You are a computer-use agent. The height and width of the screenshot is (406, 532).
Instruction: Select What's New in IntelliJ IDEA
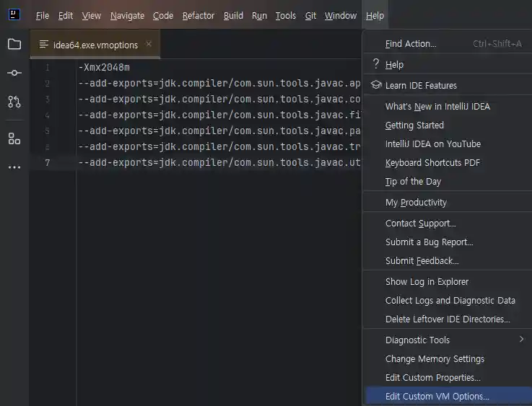(448, 107)
